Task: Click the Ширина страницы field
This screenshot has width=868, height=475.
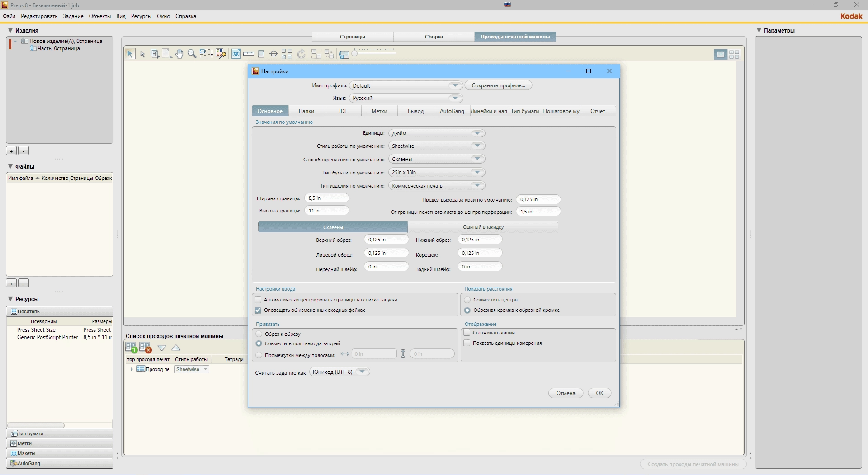Action: (326, 198)
